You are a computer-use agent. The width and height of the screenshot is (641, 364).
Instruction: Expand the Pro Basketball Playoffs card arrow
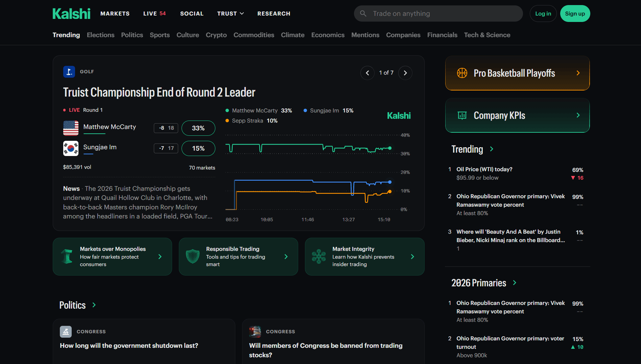578,73
